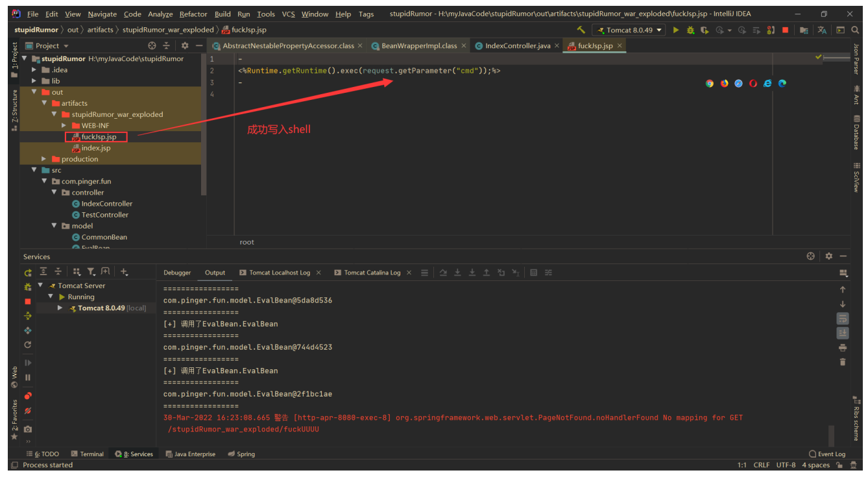
Task: Open preview in Internet Explorer icon
Action: coord(767,83)
